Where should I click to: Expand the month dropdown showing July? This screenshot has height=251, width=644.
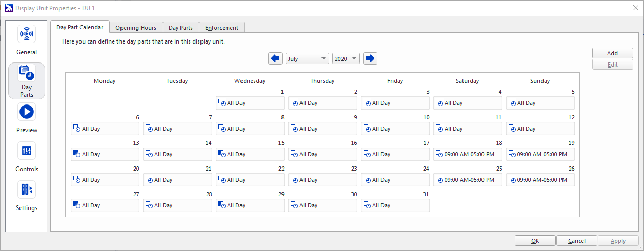307,59
